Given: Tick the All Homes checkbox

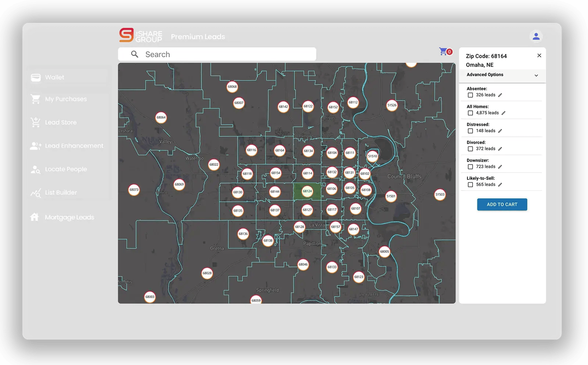Looking at the screenshot, I should (x=470, y=113).
